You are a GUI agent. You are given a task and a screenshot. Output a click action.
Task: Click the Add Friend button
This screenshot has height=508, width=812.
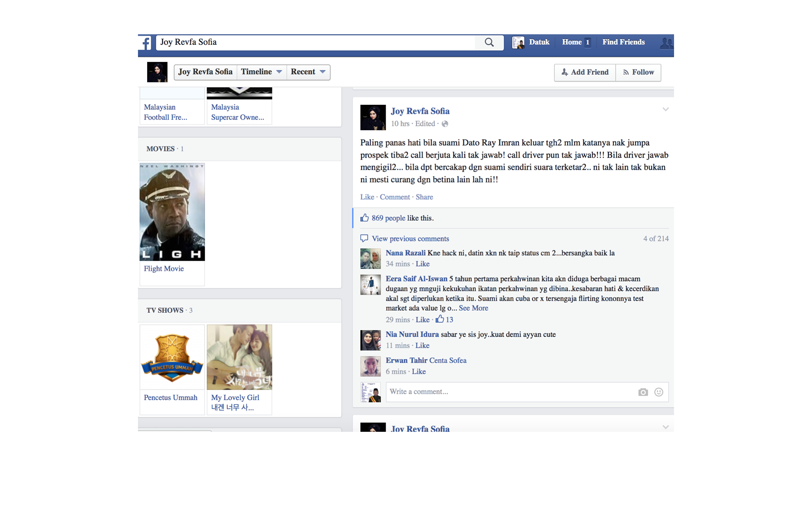[585, 72]
